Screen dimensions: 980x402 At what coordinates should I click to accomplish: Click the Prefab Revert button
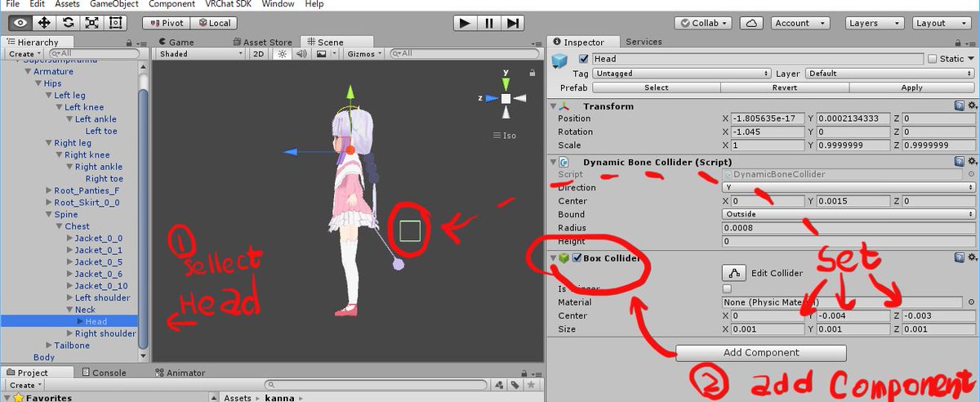tap(785, 87)
